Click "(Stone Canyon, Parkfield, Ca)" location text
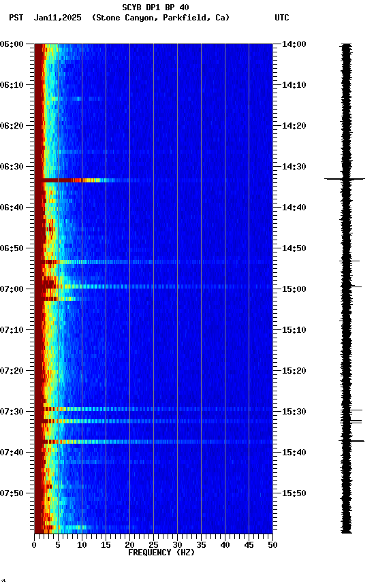 click(161, 18)
